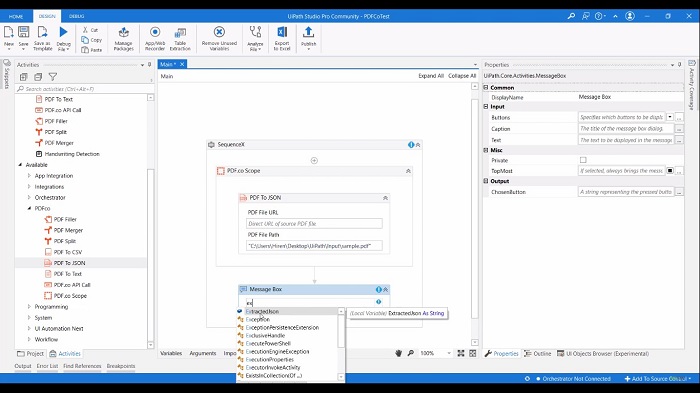
Task: Click Collapse All in designer
Action: click(462, 76)
